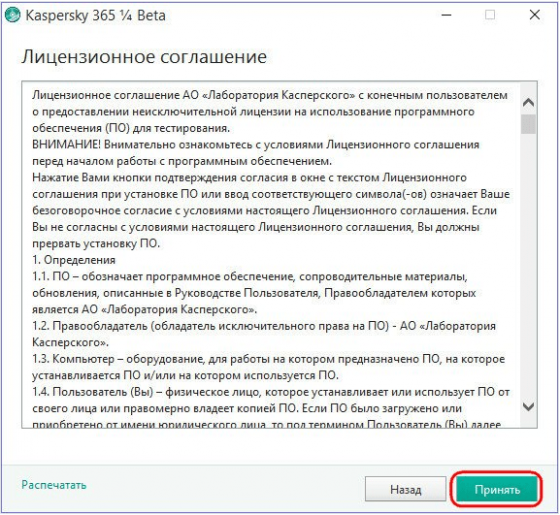Click the scroll down arrow of the license text
The image size is (560, 515).
(528, 406)
